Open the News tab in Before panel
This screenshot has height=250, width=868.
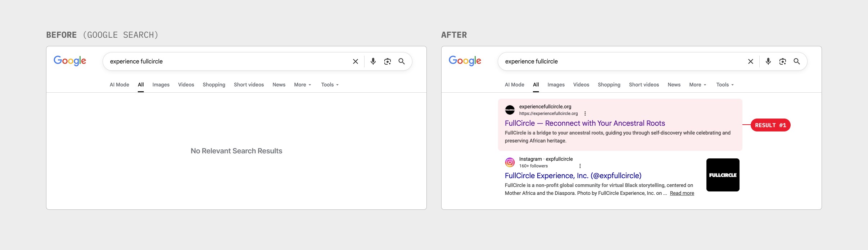pos(279,85)
